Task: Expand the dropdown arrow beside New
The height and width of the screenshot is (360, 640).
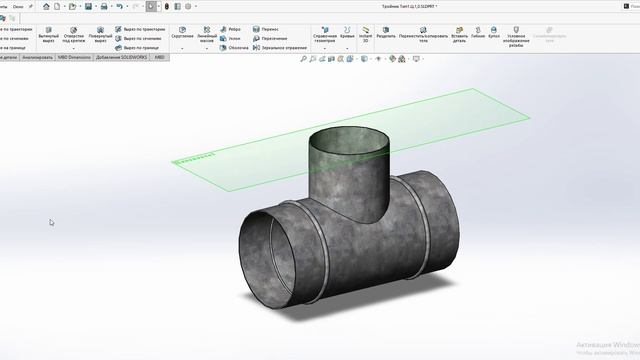Action: [x=64, y=6]
